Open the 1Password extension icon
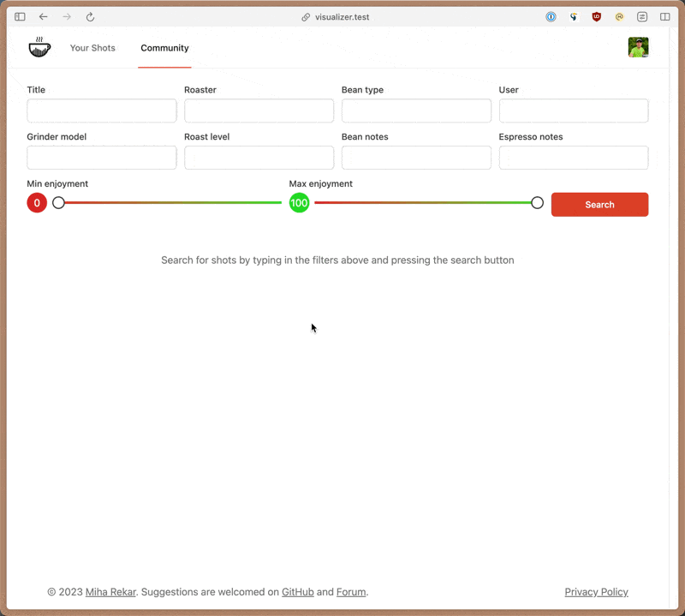Image resolution: width=685 pixels, height=616 pixels. [x=551, y=17]
